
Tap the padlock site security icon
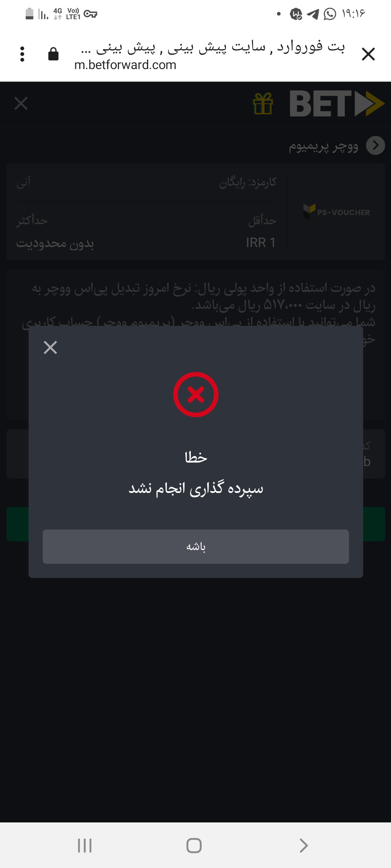[x=53, y=54]
